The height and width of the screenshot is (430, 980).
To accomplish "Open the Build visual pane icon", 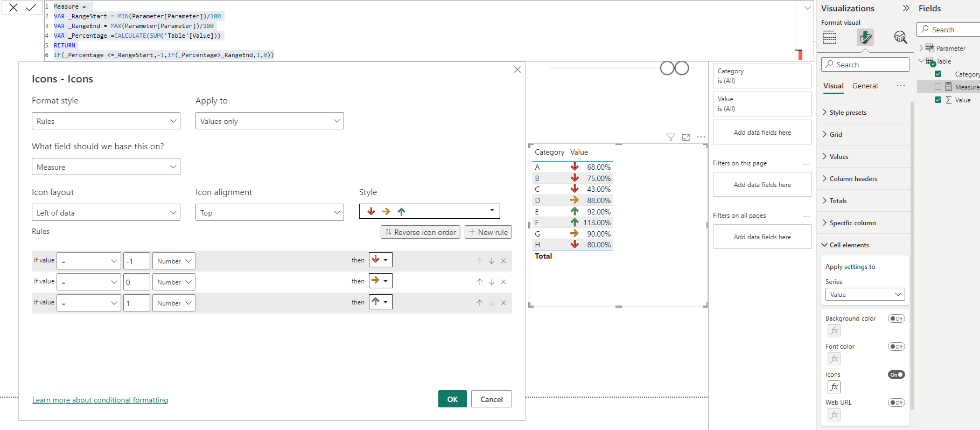I will coord(830,37).
